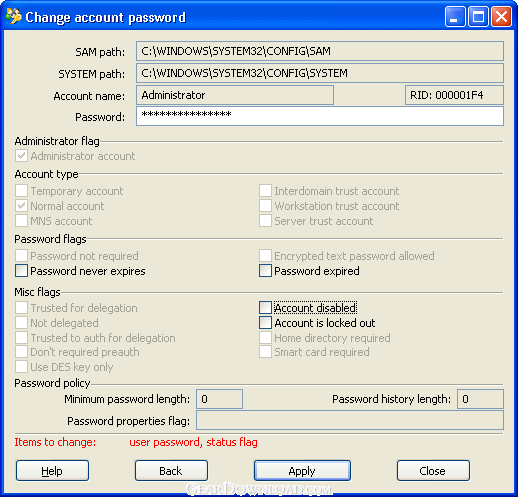
Task: Click the MNS account checkbox
Action: [x=21, y=221]
